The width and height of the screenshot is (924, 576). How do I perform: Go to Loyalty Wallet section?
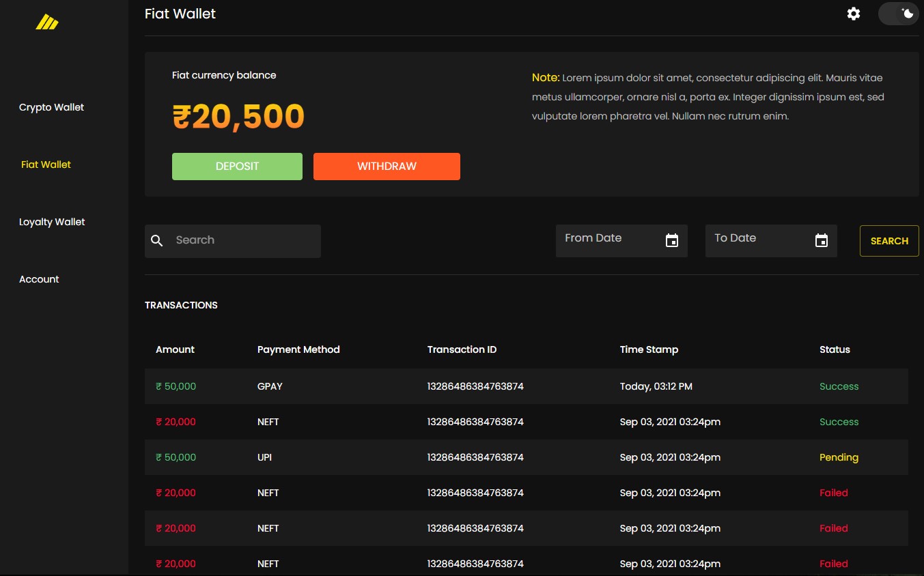(53, 222)
